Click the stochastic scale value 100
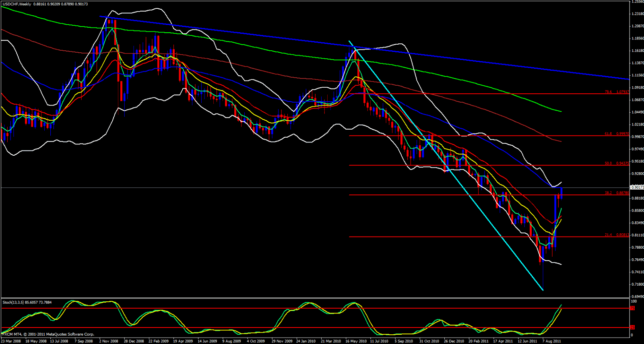The height and width of the screenshot is (344, 644). pos(634,301)
